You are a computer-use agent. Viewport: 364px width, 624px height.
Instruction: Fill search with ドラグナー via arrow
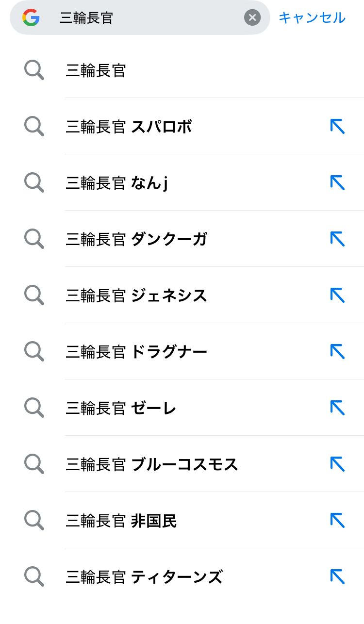pyautogui.click(x=337, y=352)
